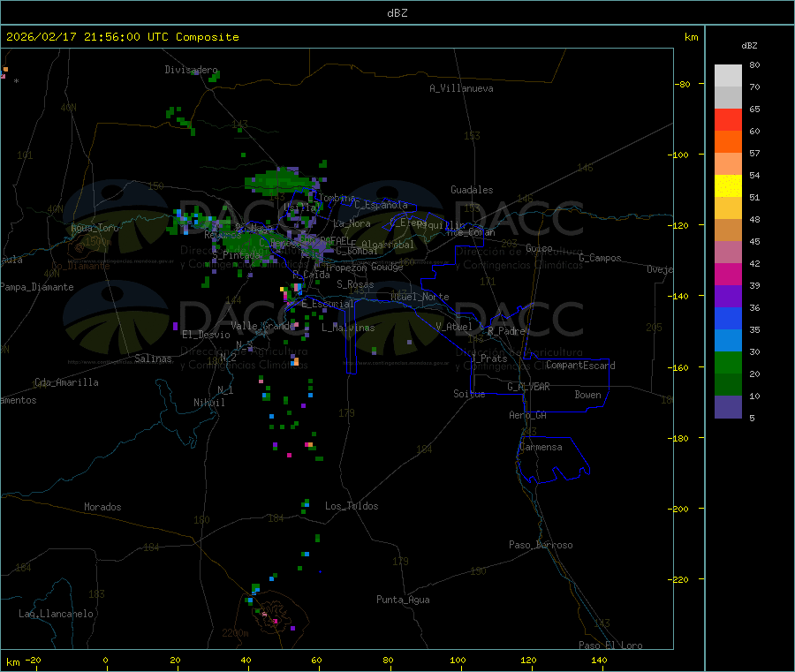Viewport: 795px width, 672px height.
Task: Select the 'El_Desvio' place label
Action: coord(206,335)
